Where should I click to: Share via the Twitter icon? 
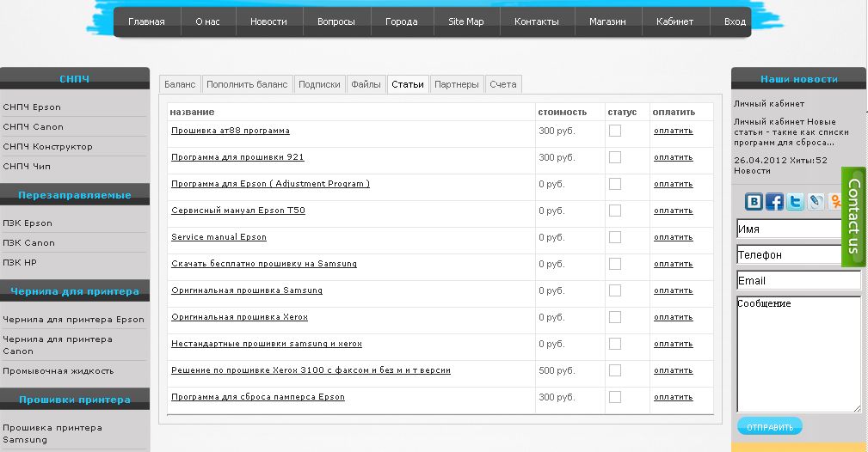[795, 201]
